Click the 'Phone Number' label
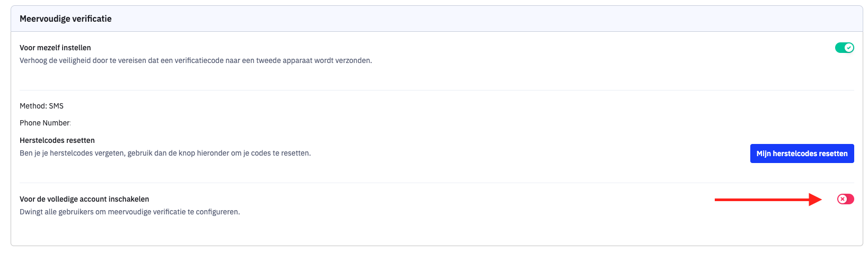The image size is (868, 253). click(45, 123)
